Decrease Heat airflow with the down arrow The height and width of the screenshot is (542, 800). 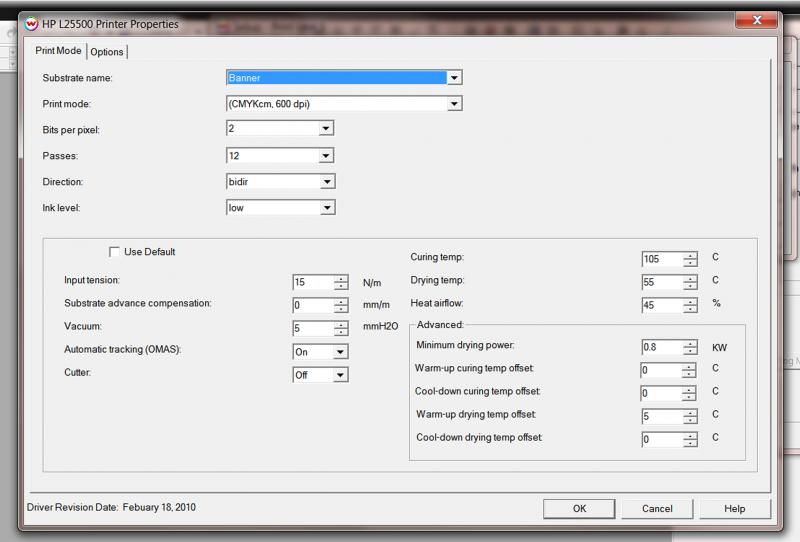[x=690, y=309]
